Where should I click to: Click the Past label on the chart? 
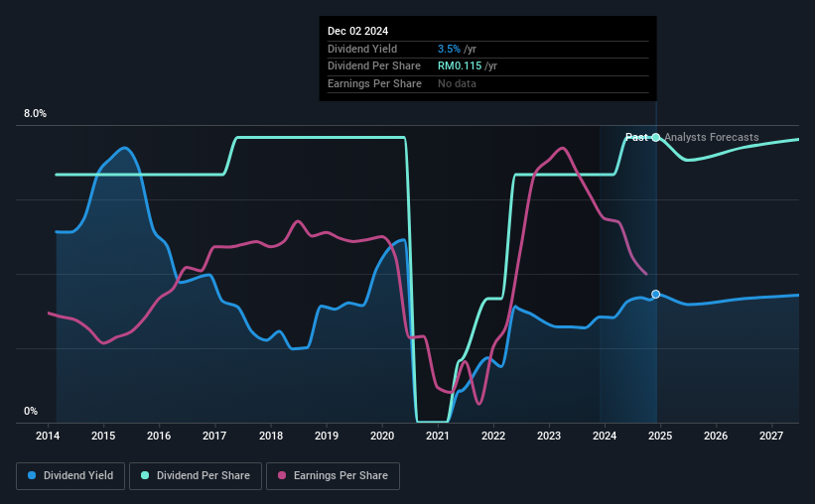[636, 137]
